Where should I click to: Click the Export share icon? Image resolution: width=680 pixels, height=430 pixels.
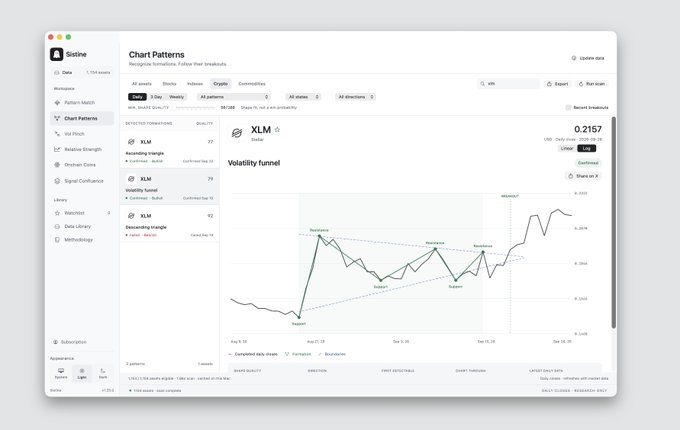[x=549, y=84]
